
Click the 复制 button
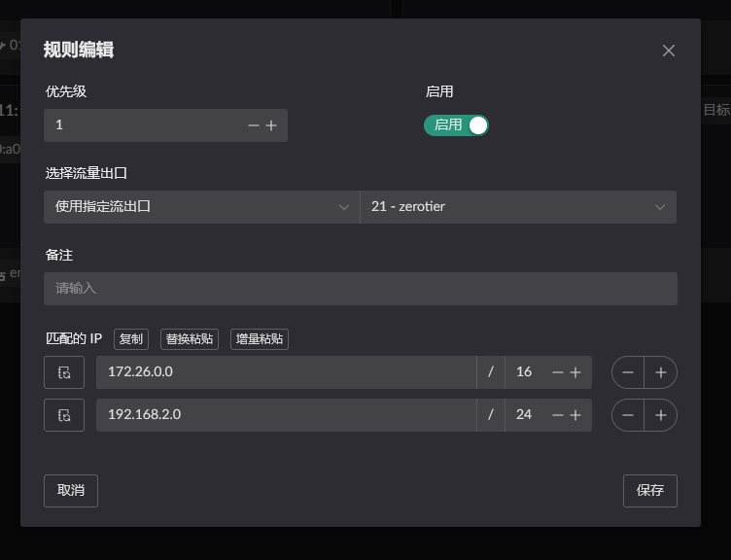click(131, 339)
